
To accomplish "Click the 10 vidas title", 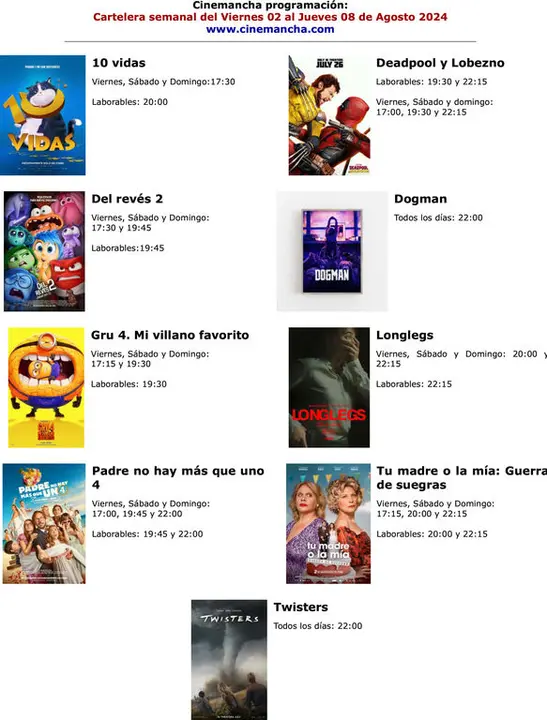I will pyautogui.click(x=119, y=63).
